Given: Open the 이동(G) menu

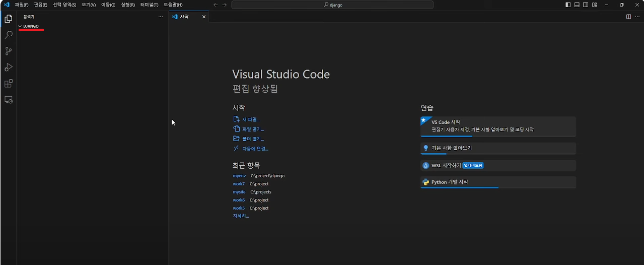Looking at the screenshot, I should [108, 5].
